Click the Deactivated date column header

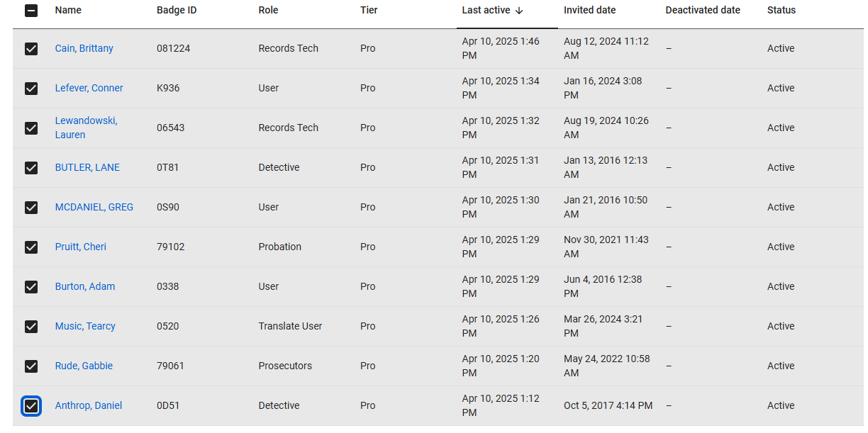click(x=702, y=11)
